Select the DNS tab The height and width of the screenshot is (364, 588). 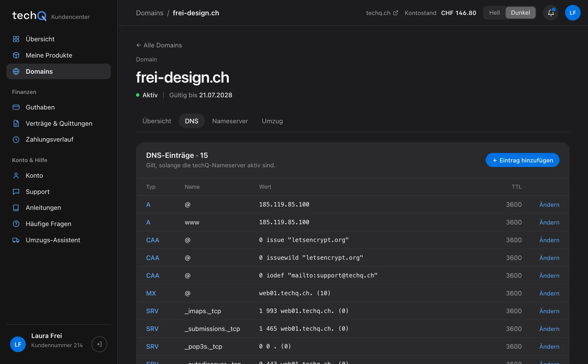[x=191, y=121]
